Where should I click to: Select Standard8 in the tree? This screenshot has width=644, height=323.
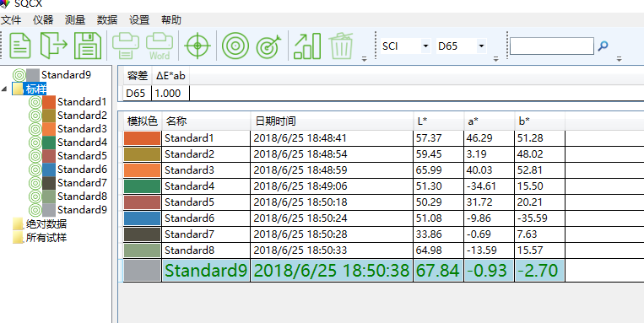pos(82,196)
